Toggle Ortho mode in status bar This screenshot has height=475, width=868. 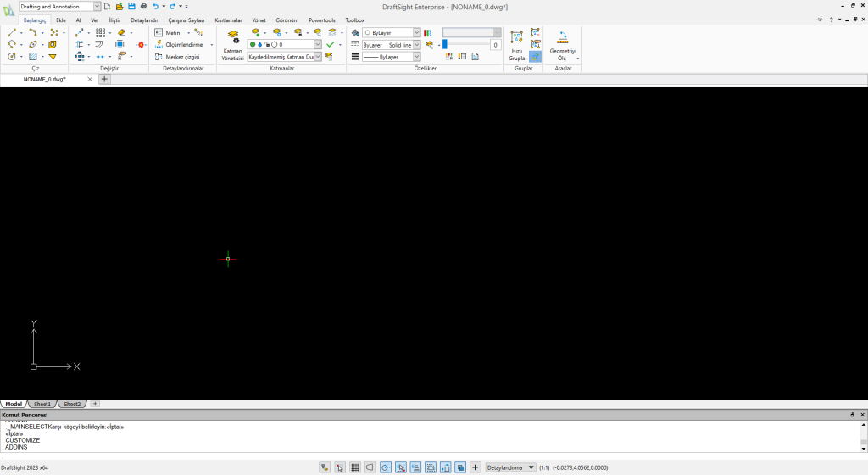[370, 467]
